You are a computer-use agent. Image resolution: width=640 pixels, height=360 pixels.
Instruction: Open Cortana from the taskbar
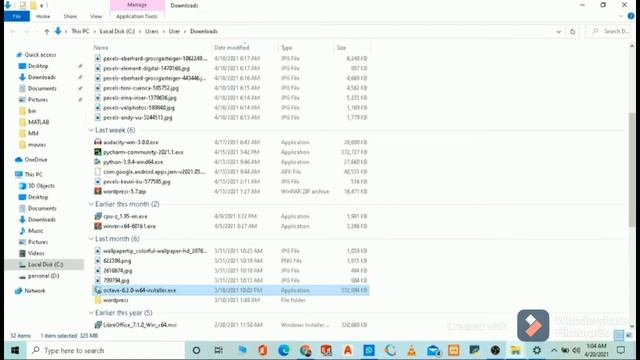[x=196, y=351]
